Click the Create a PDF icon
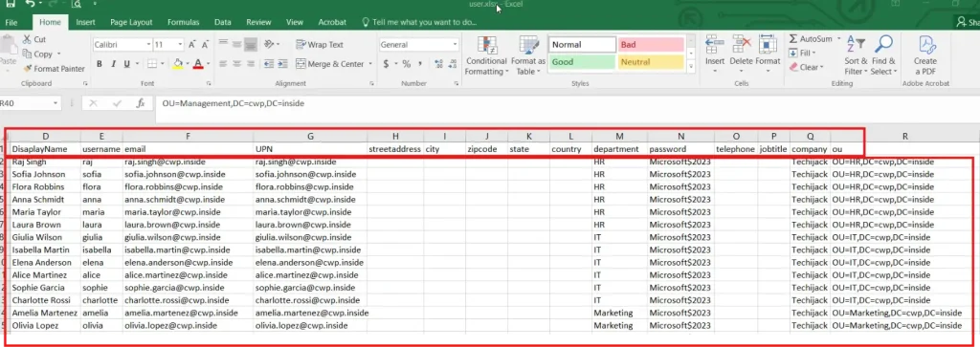 tap(925, 45)
